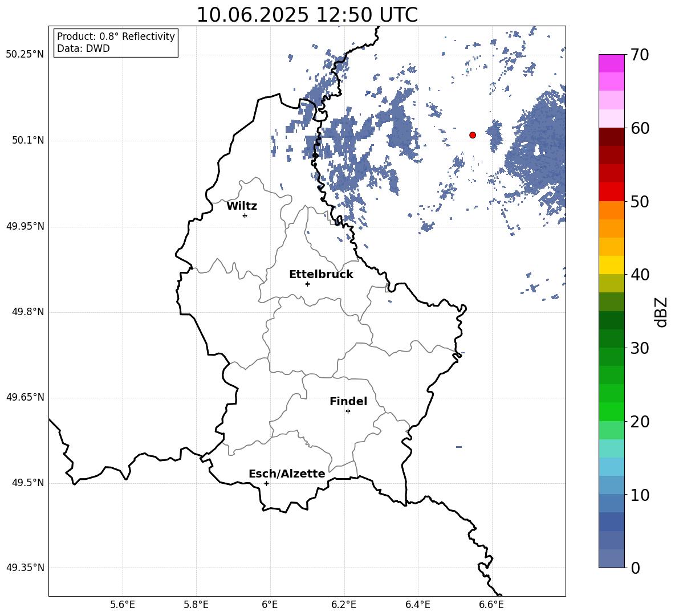Click the 6.6°E longitude label
675x616 pixels.
click(491, 605)
